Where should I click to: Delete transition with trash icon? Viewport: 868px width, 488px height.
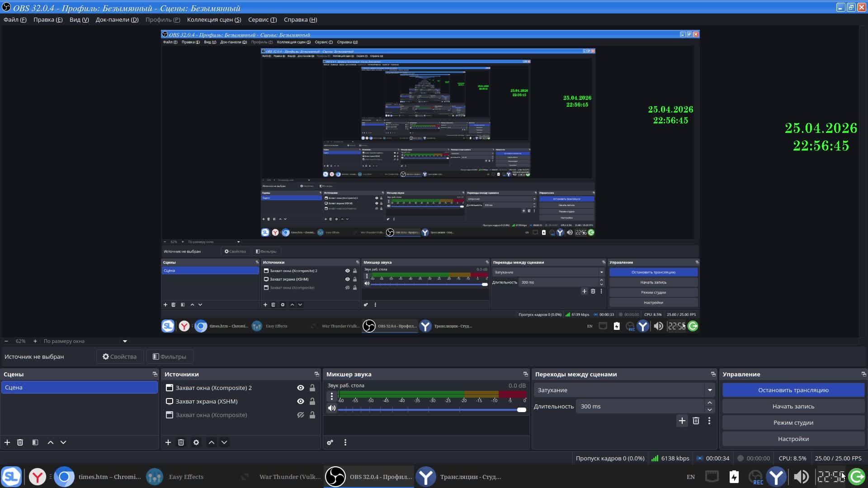[696, 421]
